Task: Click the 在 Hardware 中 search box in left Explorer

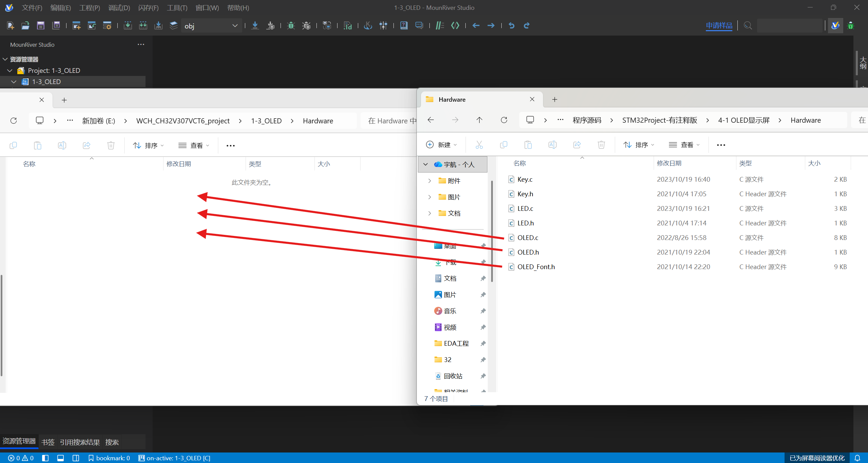Action: coord(389,121)
